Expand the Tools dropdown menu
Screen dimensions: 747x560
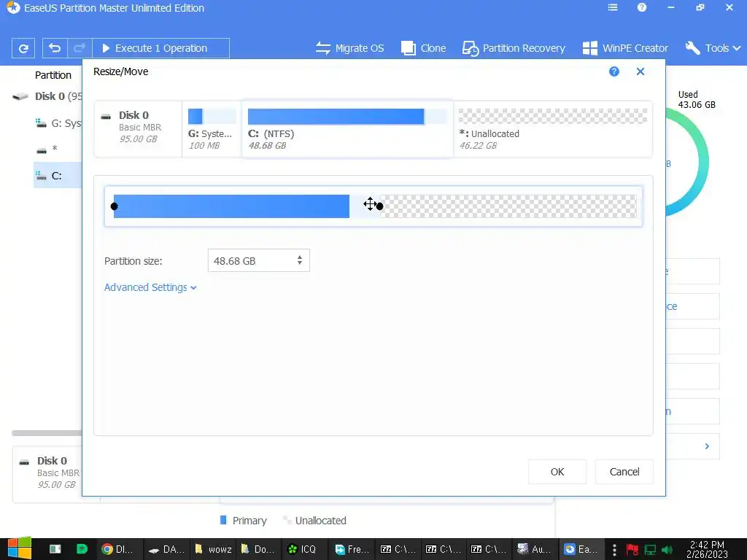click(713, 48)
